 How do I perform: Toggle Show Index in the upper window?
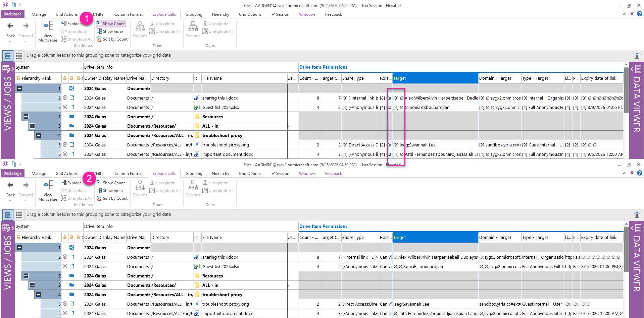point(110,31)
